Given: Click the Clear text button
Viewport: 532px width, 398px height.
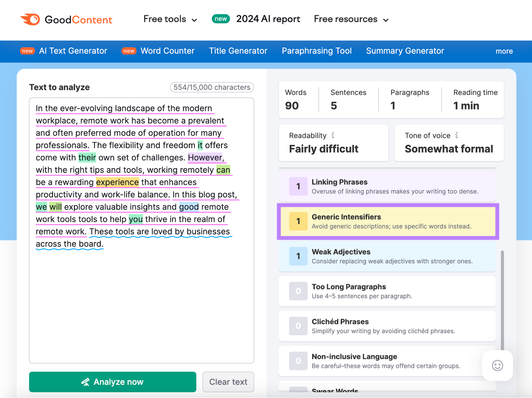Looking at the screenshot, I should coord(228,382).
